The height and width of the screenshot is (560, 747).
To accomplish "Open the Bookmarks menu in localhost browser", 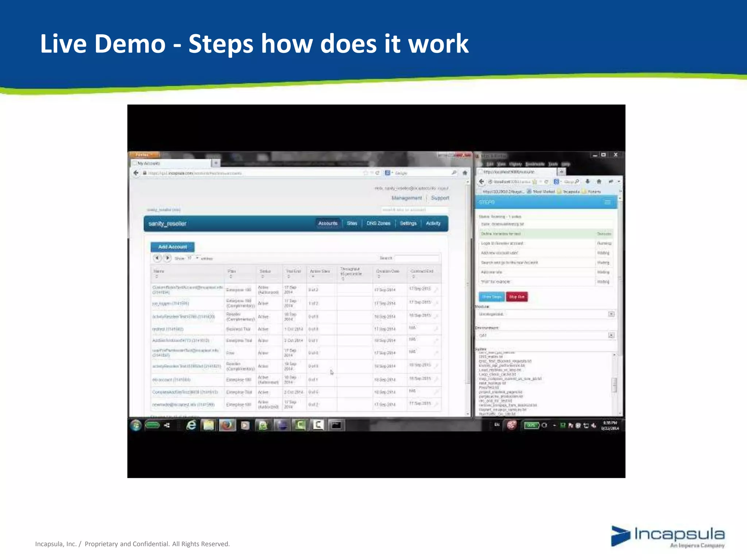I will pos(535,164).
